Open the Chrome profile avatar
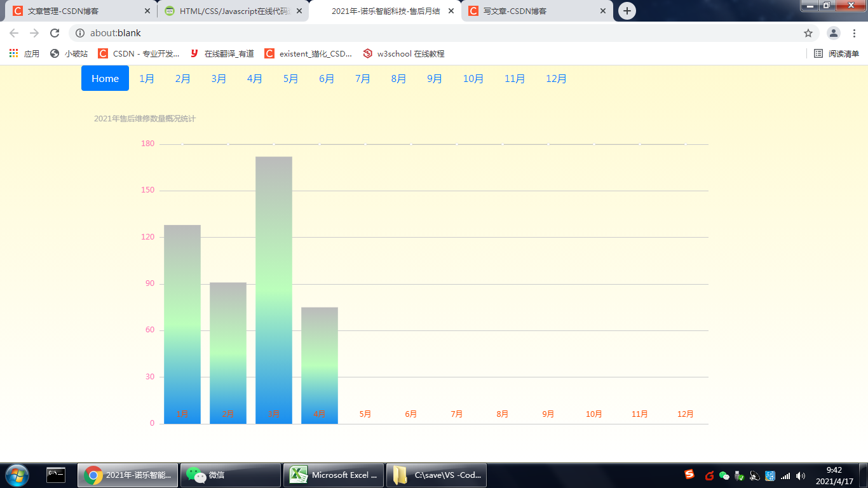Image resolution: width=868 pixels, height=488 pixels. coord(834,33)
